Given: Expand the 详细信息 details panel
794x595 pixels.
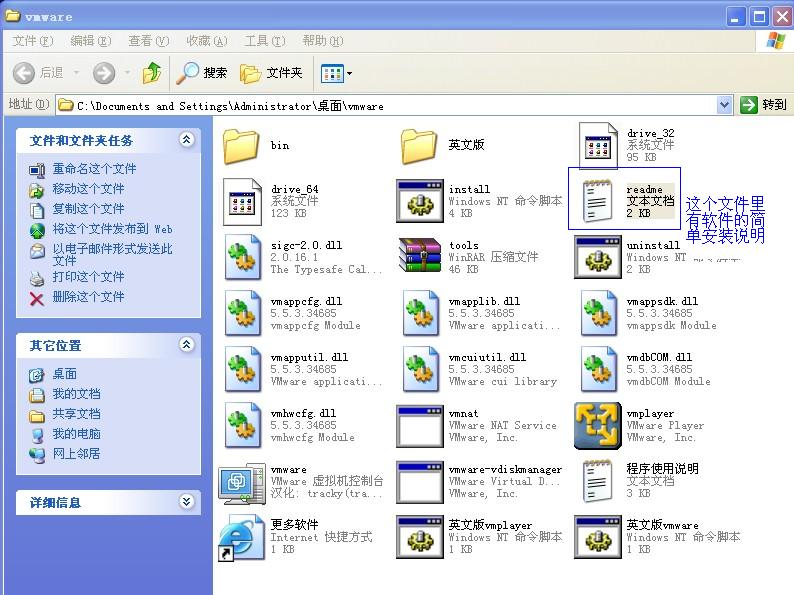Looking at the screenshot, I should (x=186, y=502).
